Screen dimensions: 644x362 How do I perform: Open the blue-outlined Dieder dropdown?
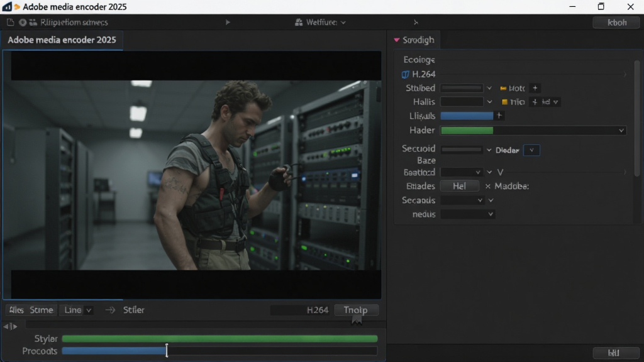[x=531, y=150]
